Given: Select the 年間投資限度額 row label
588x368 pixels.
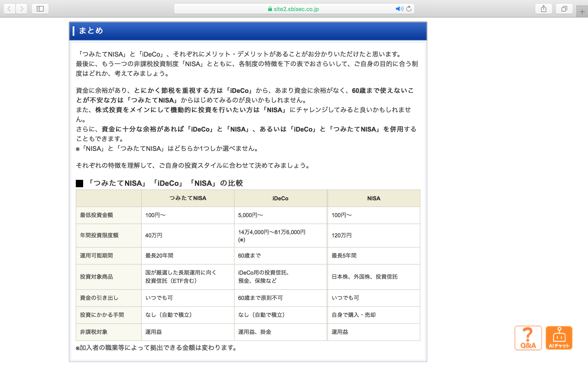Looking at the screenshot, I should (109, 235).
